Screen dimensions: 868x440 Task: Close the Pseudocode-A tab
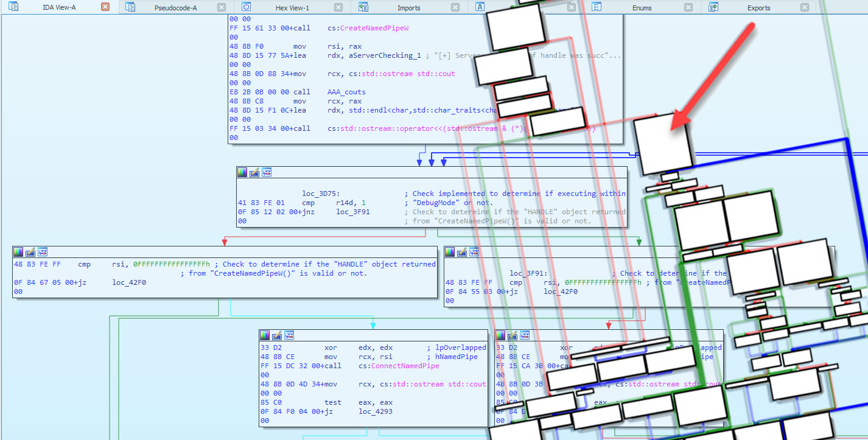[222, 7]
